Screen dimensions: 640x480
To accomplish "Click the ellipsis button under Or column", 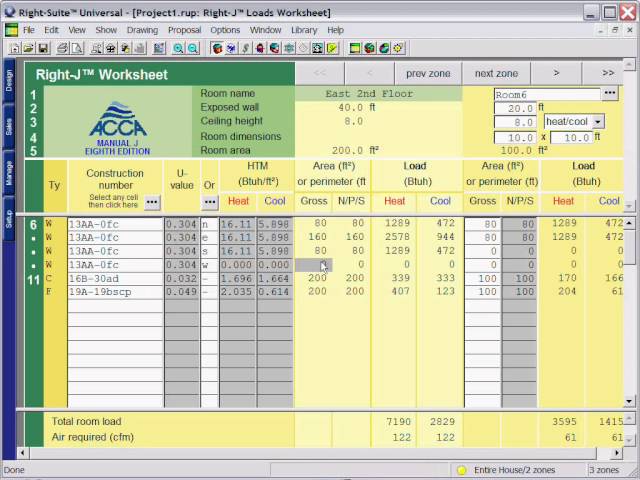I will point(209,202).
